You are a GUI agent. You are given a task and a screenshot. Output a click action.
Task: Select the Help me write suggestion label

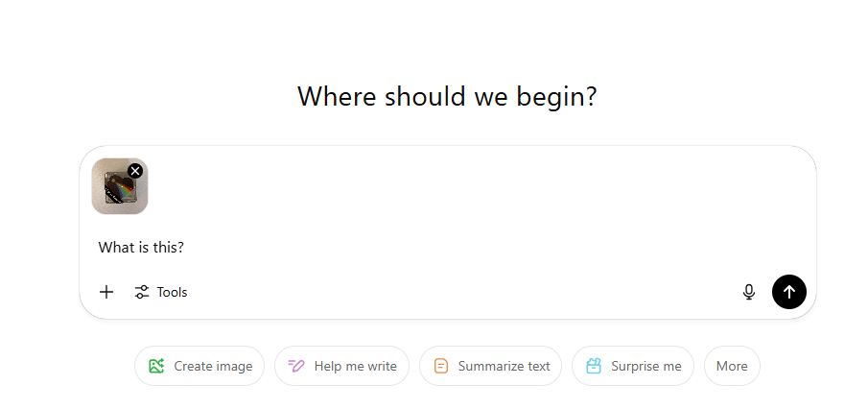[355, 366]
